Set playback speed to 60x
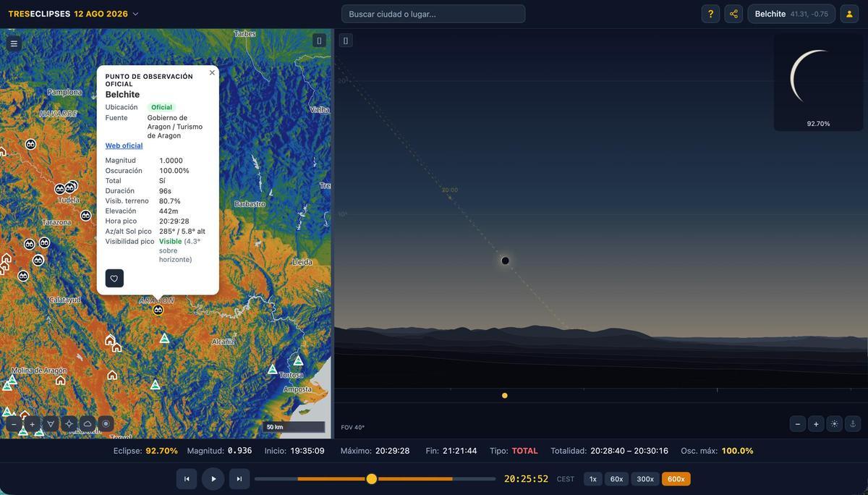The width and height of the screenshot is (868, 495). point(616,479)
